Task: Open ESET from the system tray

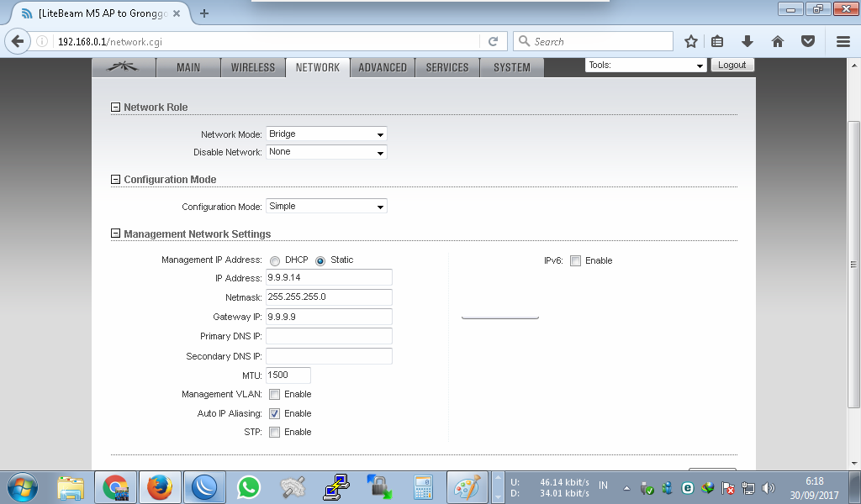Action: (688, 487)
